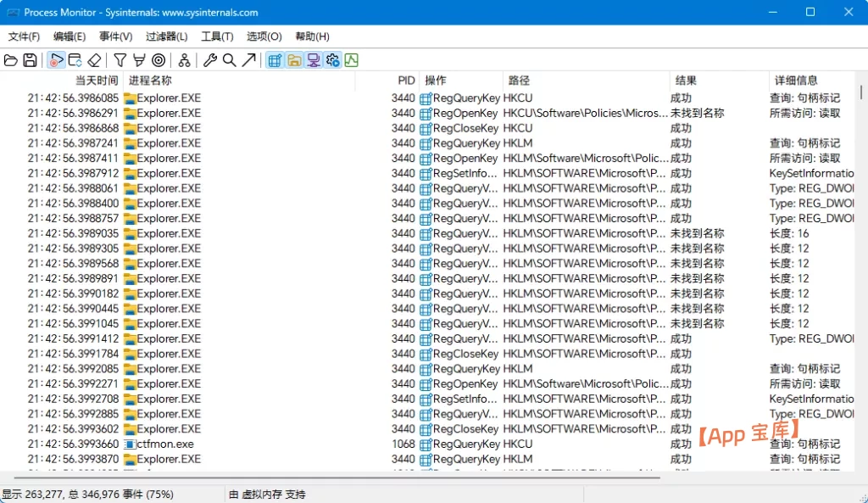Sort by the 结果 column header
Viewport: 868px width, 503px height.
[x=719, y=81]
